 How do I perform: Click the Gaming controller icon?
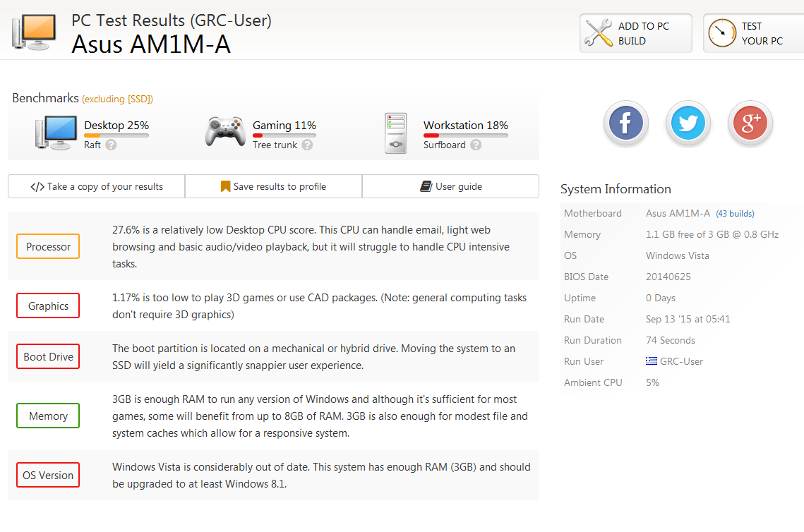coord(225,131)
